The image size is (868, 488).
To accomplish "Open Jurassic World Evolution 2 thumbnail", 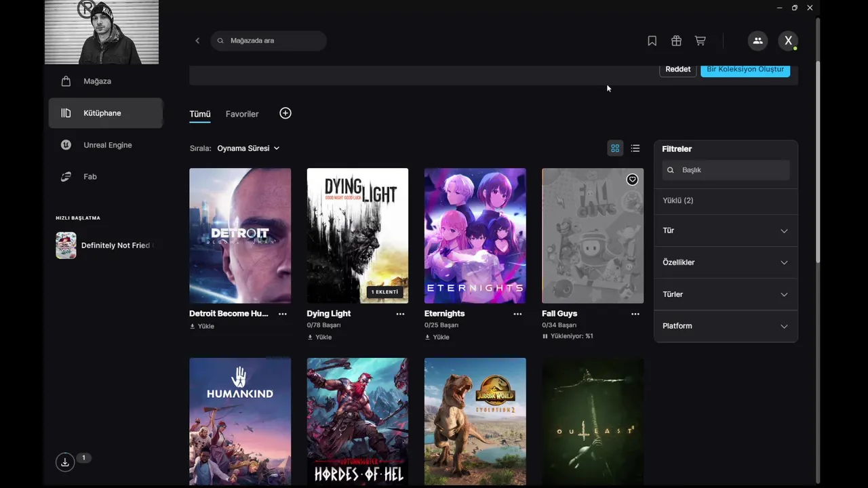I will [x=475, y=422].
